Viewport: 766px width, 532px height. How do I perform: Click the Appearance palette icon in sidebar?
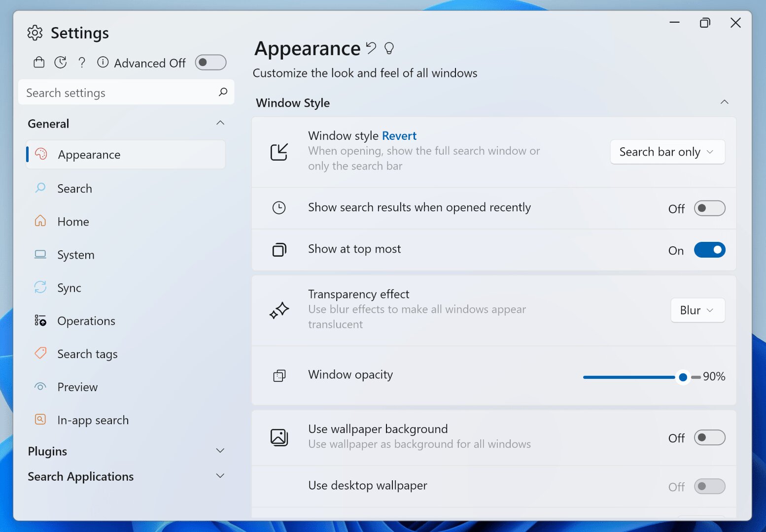pyautogui.click(x=41, y=154)
